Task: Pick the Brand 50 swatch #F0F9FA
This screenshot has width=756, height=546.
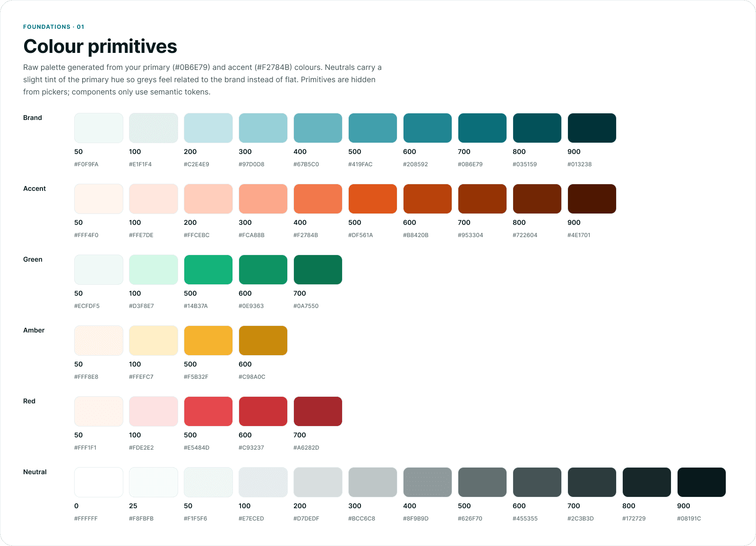Action: pyautogui.click(x=99, y=128)
